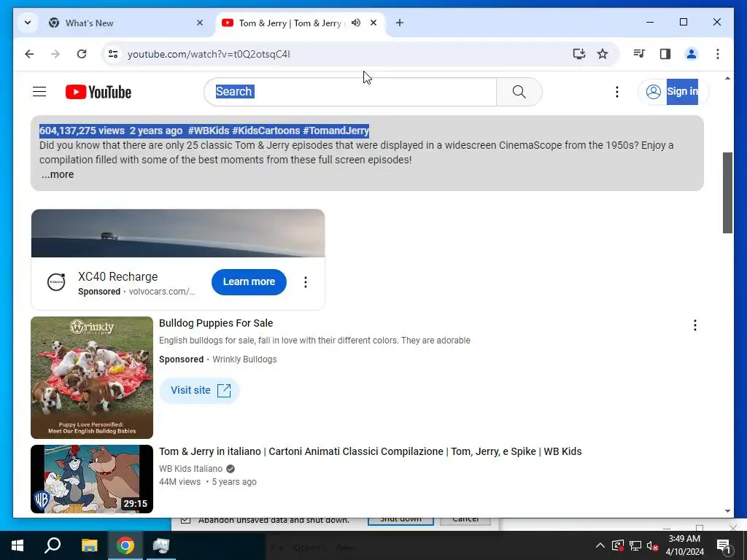Open the #WBKids hashtag
The height and width of the screenshot is (560, 747).
[208, 131]
